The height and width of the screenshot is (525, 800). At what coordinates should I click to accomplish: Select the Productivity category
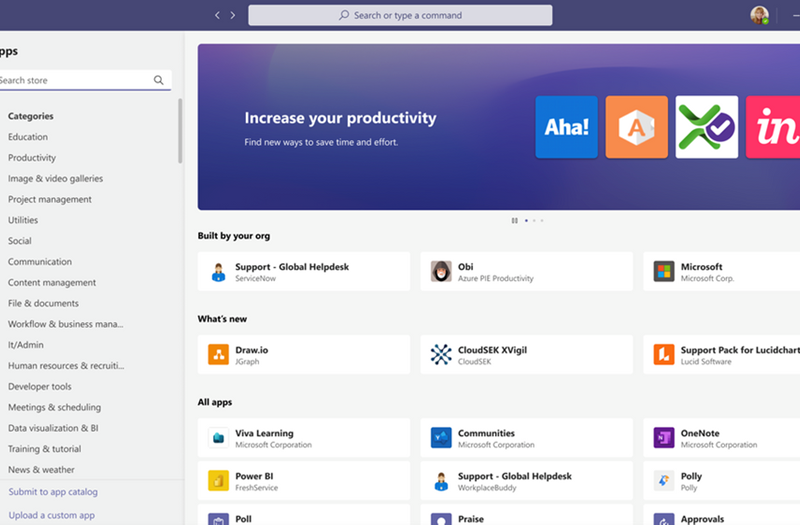(x=32, y=158)
